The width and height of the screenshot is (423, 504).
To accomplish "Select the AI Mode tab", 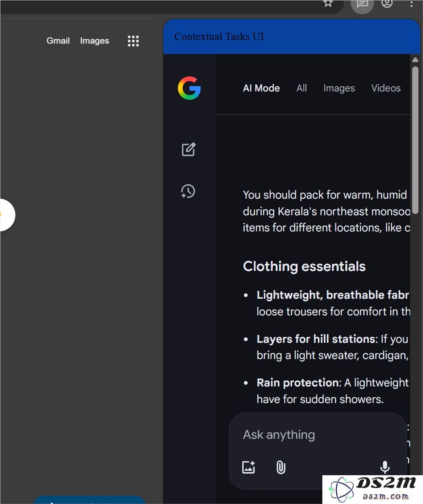I will pos(261,88).
